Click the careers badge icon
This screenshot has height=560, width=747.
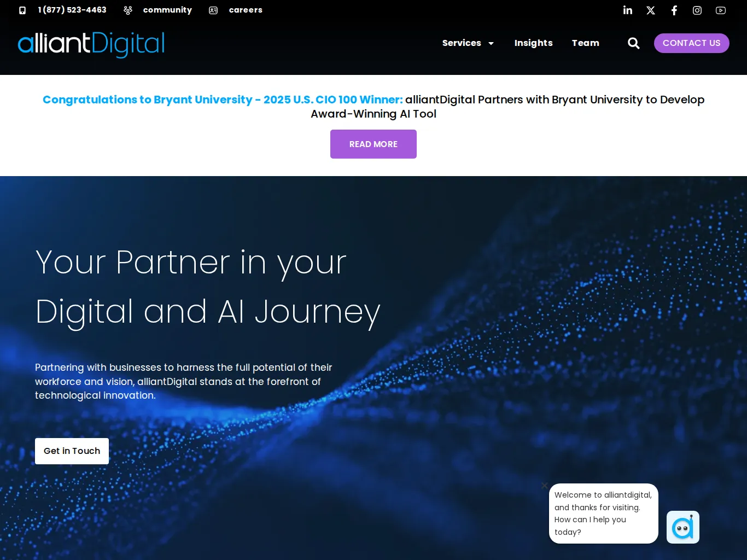[213, 10]
